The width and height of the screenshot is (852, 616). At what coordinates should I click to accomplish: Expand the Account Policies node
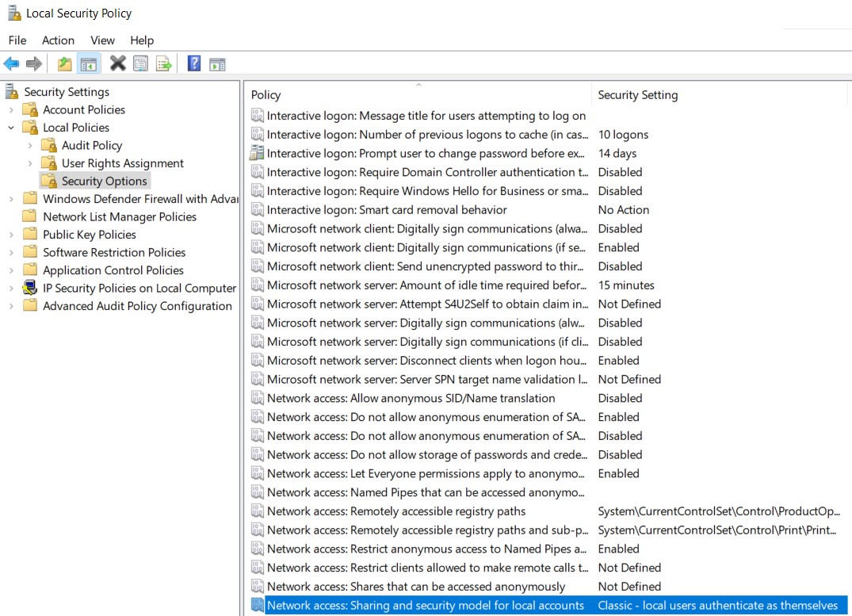click(x=12, y=110)
